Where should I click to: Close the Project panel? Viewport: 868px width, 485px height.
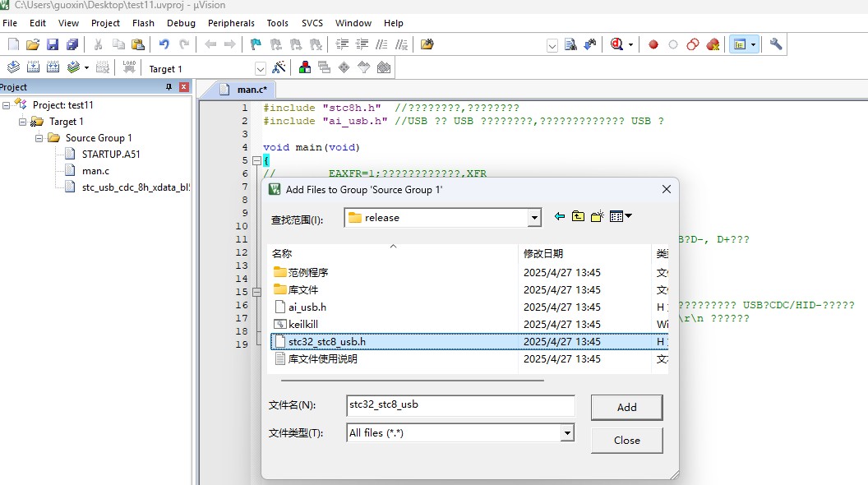[x=184, y=87]
